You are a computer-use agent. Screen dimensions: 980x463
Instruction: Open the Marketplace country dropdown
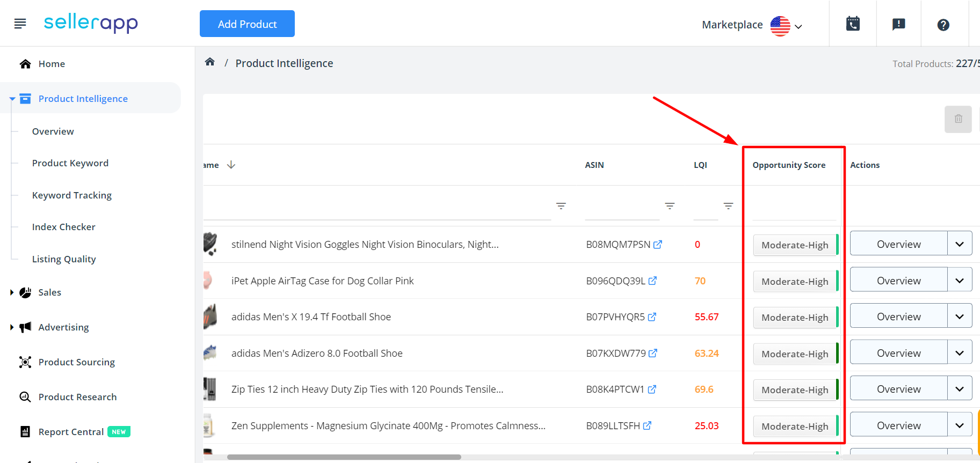tap(786, 26)
